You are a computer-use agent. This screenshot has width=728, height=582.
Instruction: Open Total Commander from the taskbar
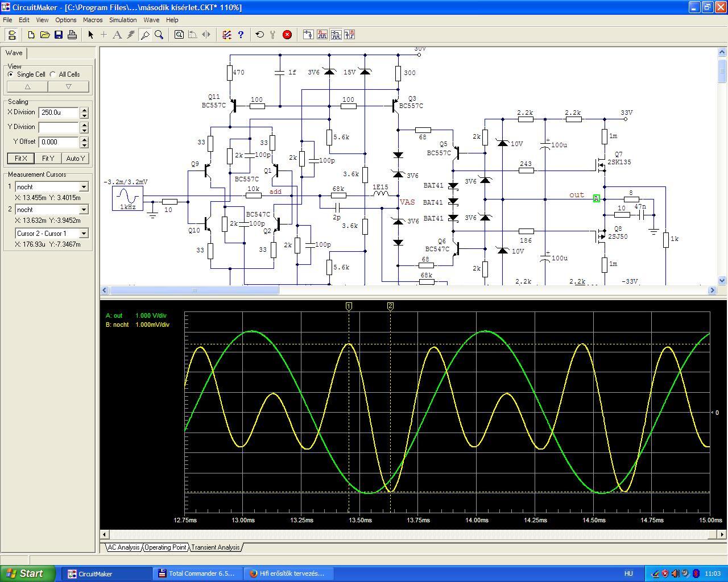click(x=197, y=573)
